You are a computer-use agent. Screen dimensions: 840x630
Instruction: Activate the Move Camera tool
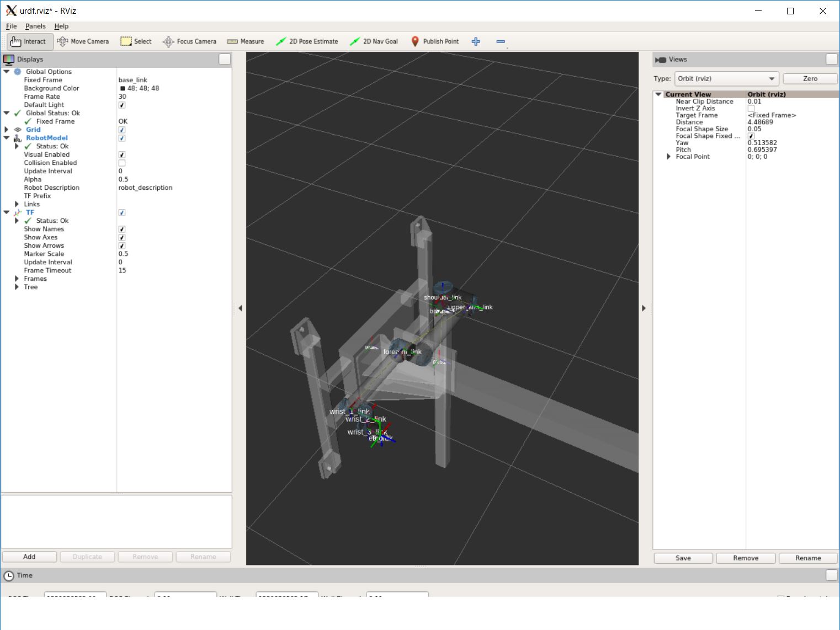[83, 41]
